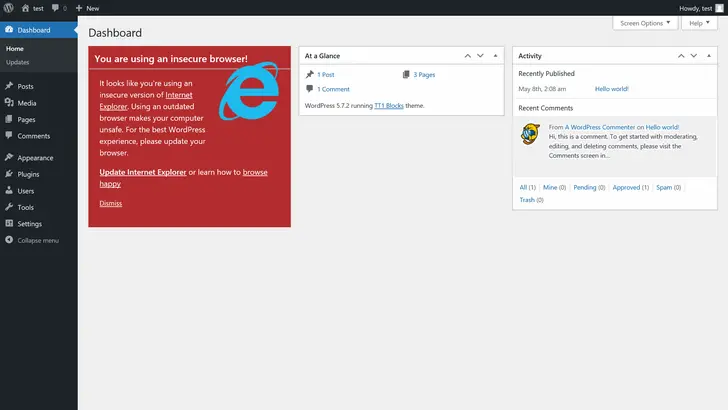Click the Settings sliders icon

click(x=9, y=223)
